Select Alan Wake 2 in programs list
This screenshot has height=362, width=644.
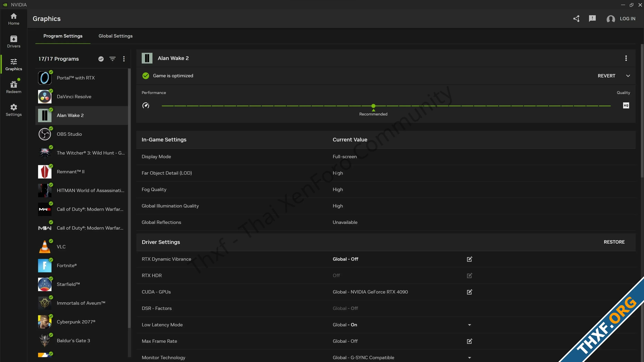[x=82, y=115]
